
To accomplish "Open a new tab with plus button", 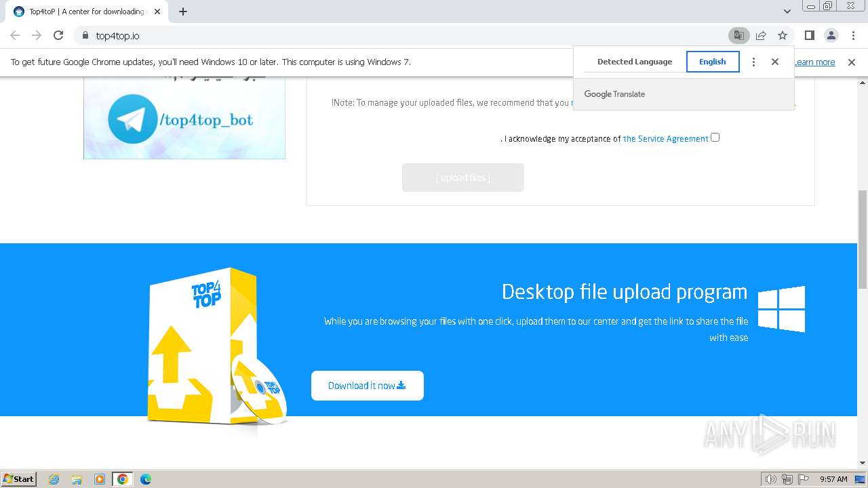I will click(x=183, y=12).
